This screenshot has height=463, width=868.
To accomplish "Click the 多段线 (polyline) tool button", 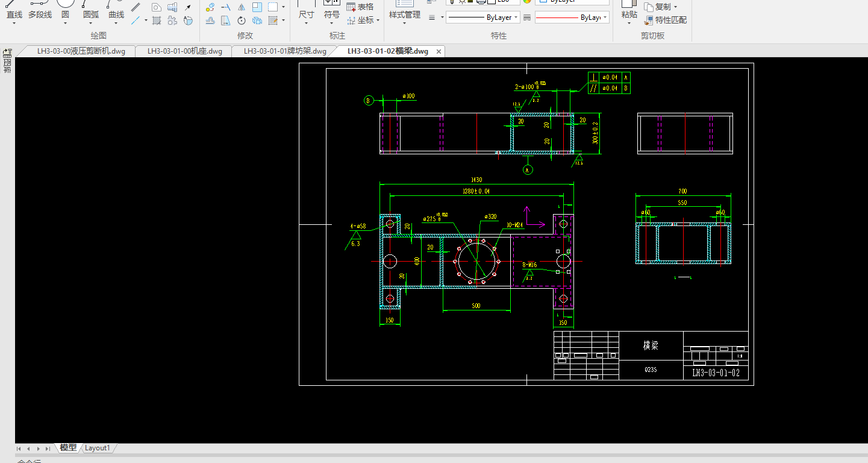I will (40, 11).
